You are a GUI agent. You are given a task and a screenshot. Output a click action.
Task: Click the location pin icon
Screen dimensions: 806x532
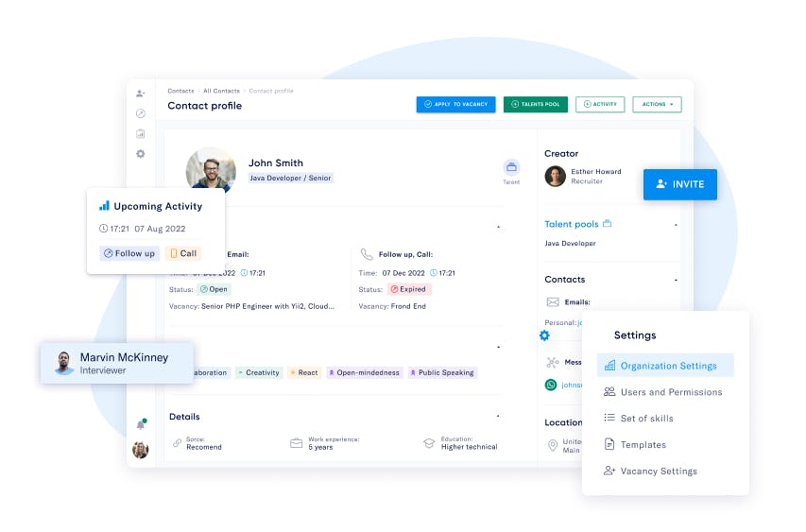tap(553, 445)
